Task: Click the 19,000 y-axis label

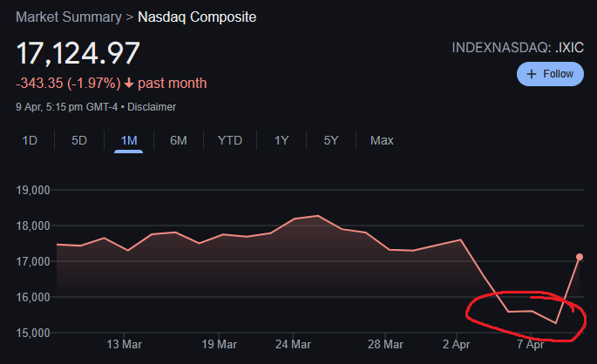Action: point(33,190)
